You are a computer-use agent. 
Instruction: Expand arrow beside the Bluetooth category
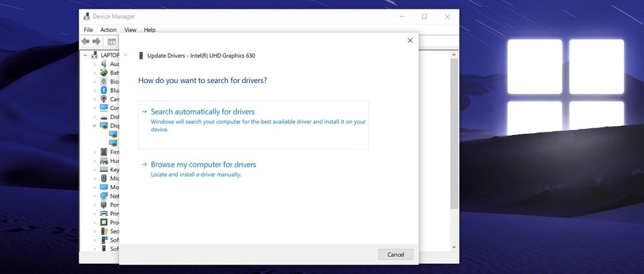pyautogui.click(x=94, y=90)
